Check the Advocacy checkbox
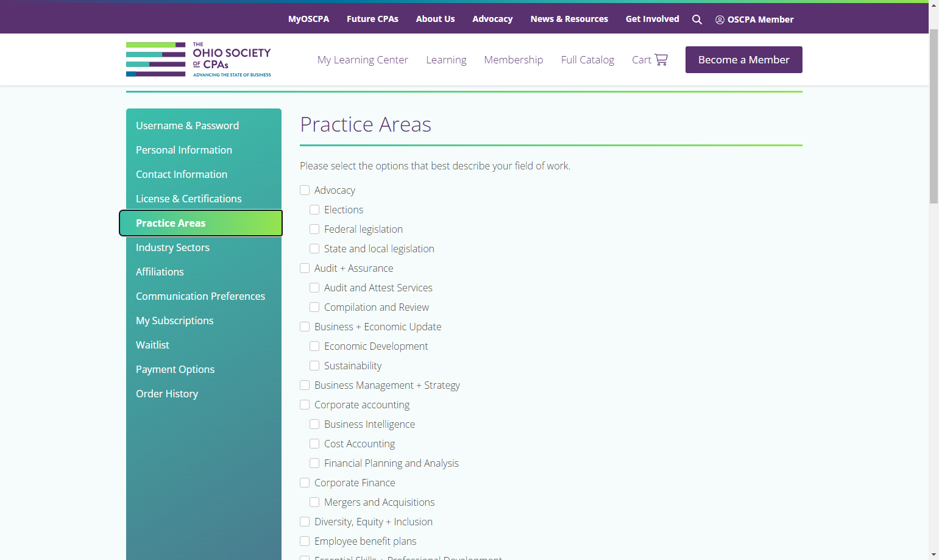 pos(305,190)
